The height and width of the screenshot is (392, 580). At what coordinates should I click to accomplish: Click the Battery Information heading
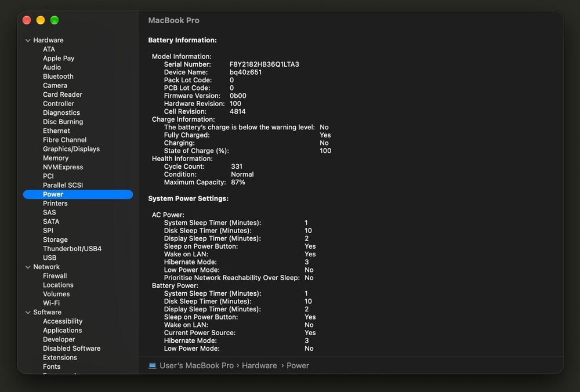click(182, 41)
